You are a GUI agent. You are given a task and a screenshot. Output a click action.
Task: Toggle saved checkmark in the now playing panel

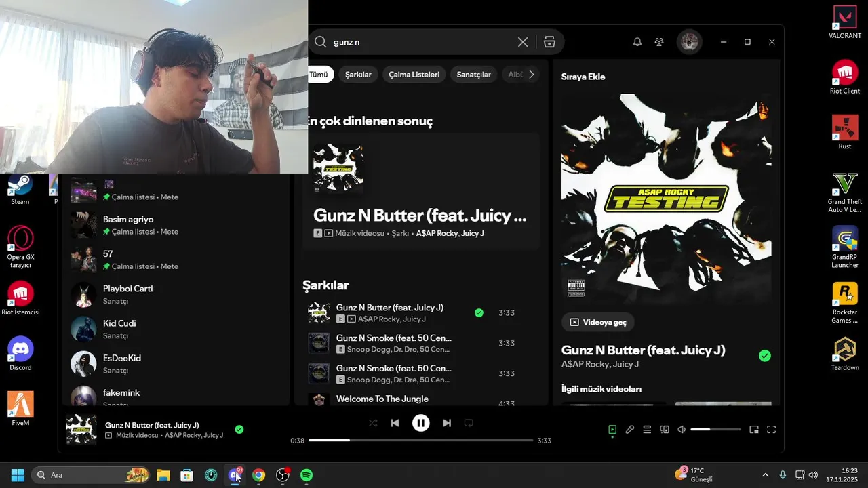click(765, 356)
